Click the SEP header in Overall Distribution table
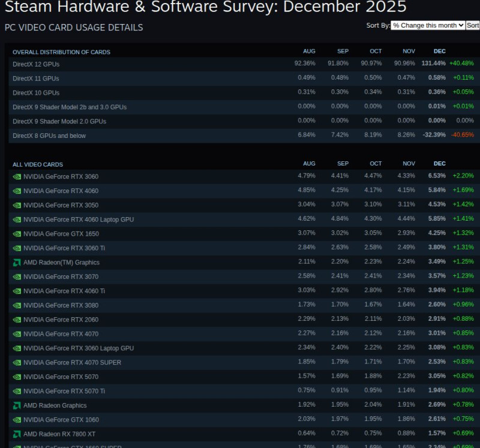This screenshot has width=480, height=448. tap(343, 52)
